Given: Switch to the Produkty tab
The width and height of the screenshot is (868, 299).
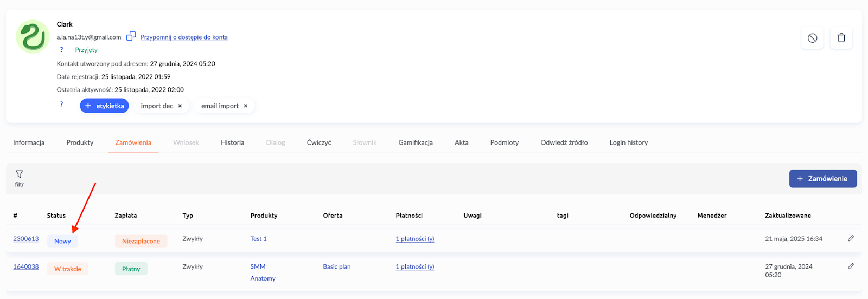Looking at the screenshot, I should coord(80,142).
